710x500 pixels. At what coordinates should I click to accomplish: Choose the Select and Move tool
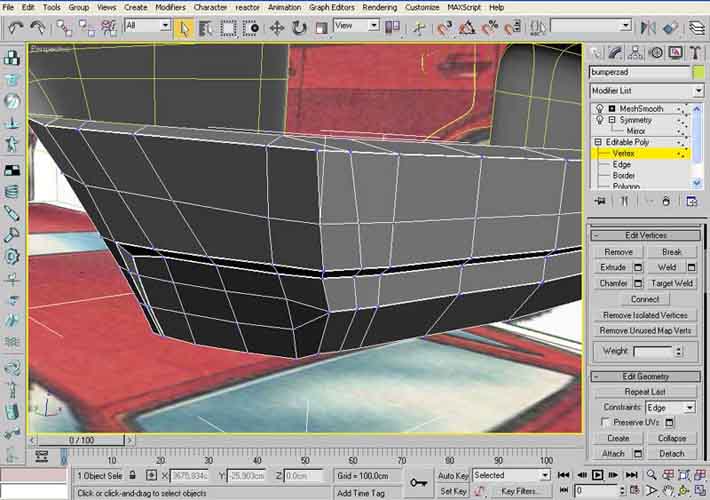[x=277, y=28]
